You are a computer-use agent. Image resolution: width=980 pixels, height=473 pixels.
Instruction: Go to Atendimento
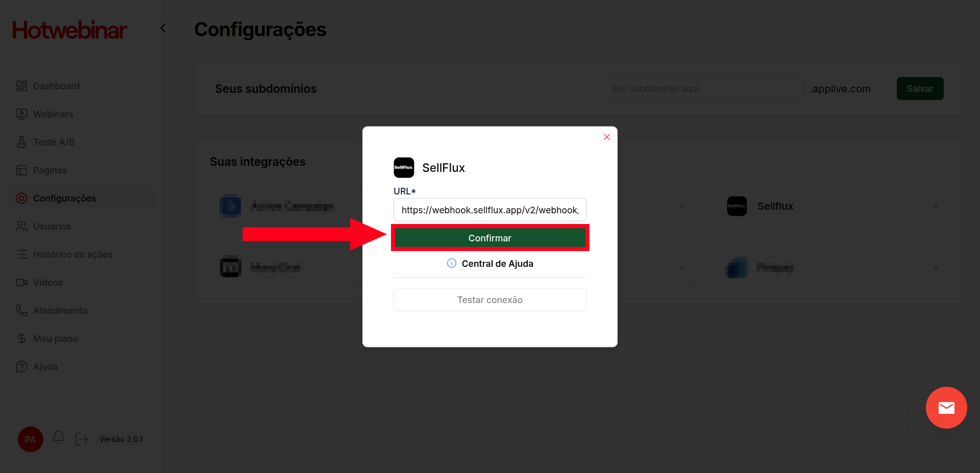[60, 311]
